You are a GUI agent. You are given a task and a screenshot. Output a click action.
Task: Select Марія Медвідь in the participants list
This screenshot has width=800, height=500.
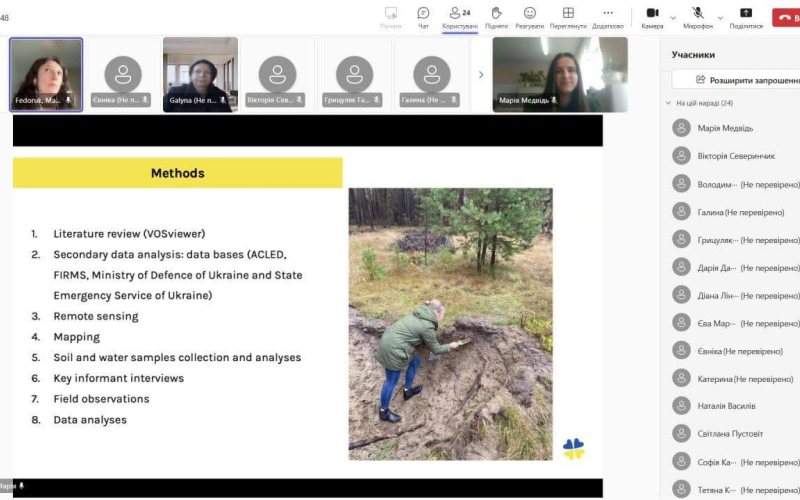[x=726, y=128]
